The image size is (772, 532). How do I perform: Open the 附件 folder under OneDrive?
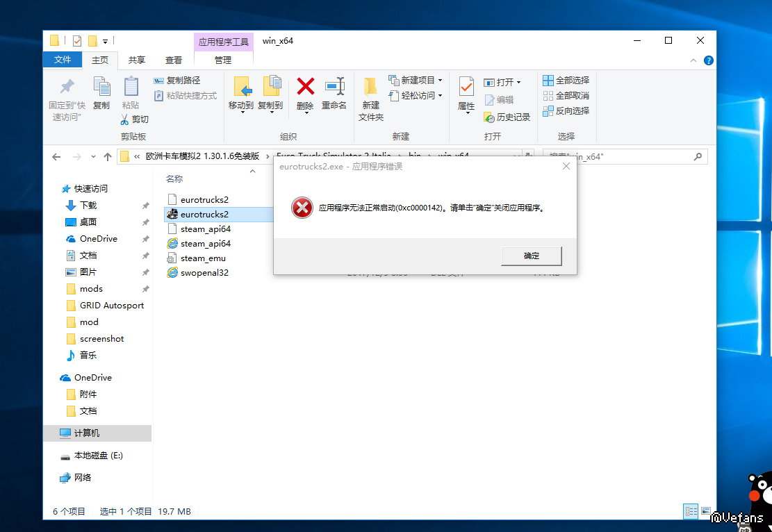coord(88,394)
